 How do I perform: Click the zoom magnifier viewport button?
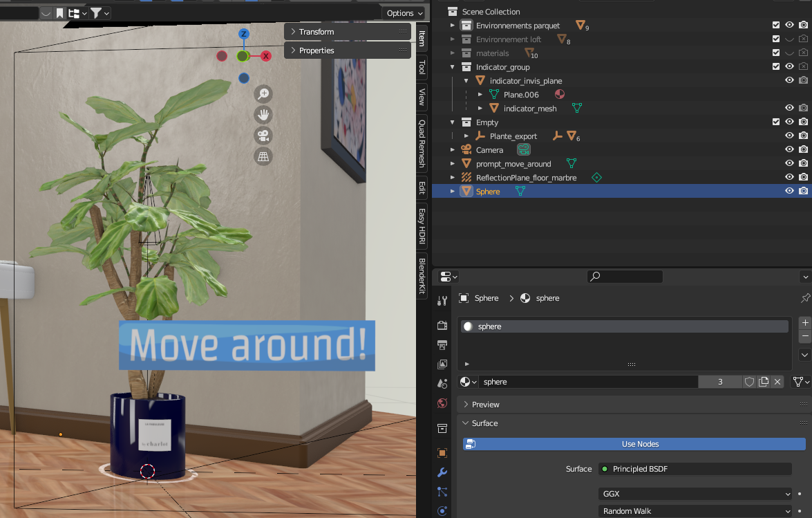click(x=263, y=94)
